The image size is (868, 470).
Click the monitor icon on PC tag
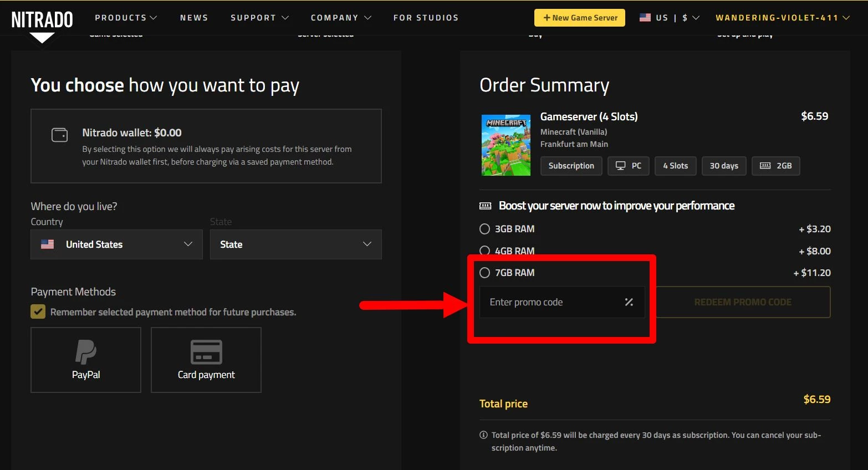click(620, 166)
